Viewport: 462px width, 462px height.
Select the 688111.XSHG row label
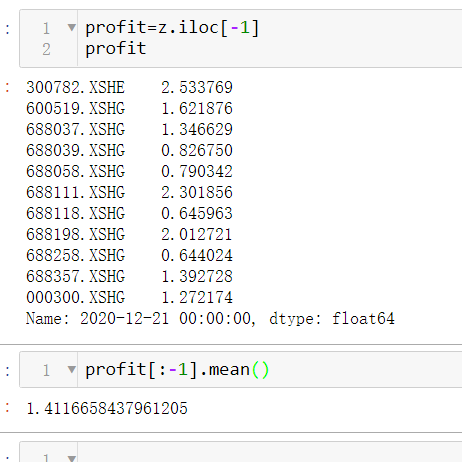[76, 193]
